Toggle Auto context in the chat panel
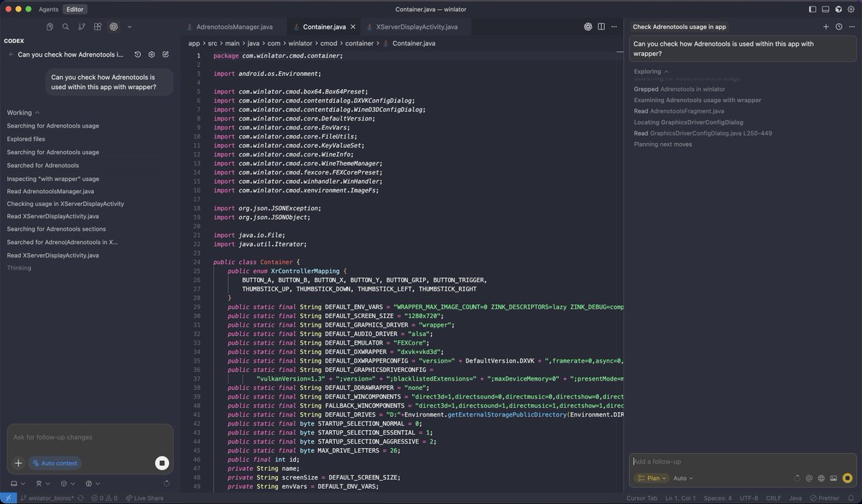862x504 pixels. [55, 463]
